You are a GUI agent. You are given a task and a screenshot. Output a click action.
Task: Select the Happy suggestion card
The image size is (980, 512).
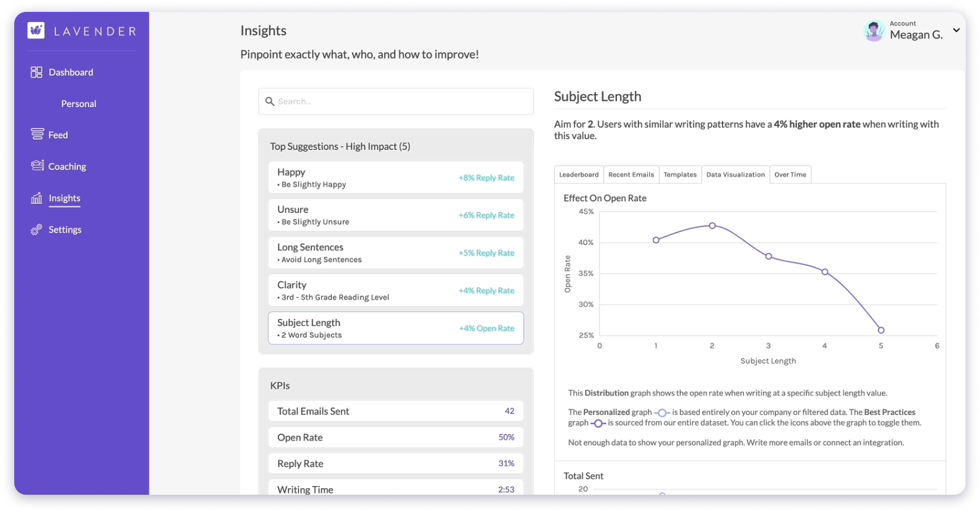395,178
